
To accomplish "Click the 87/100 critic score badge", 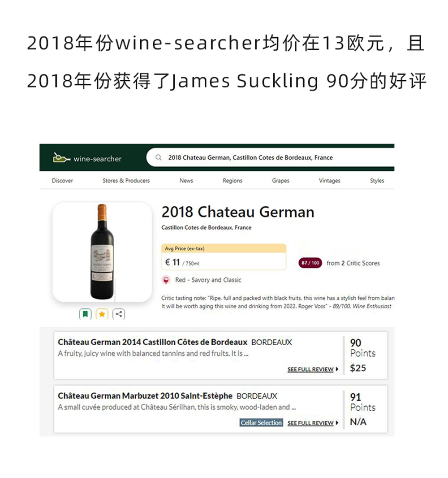I will [310, 263].
